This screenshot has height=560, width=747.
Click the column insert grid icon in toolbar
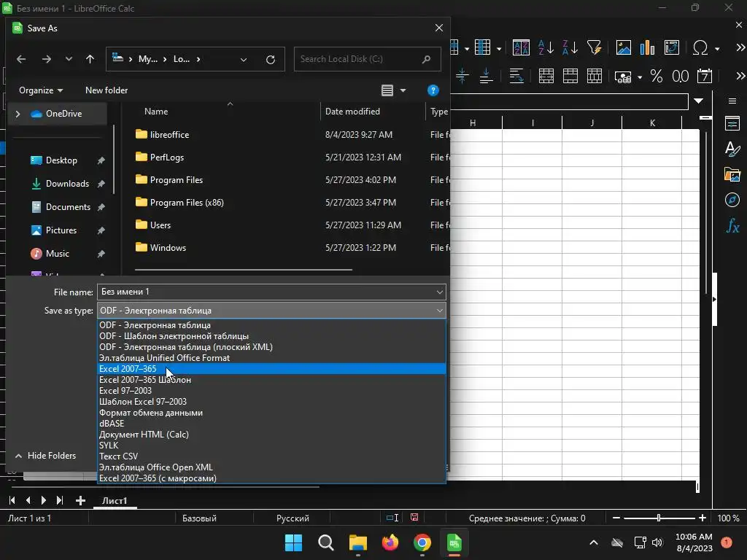click(x=482, y=47)
